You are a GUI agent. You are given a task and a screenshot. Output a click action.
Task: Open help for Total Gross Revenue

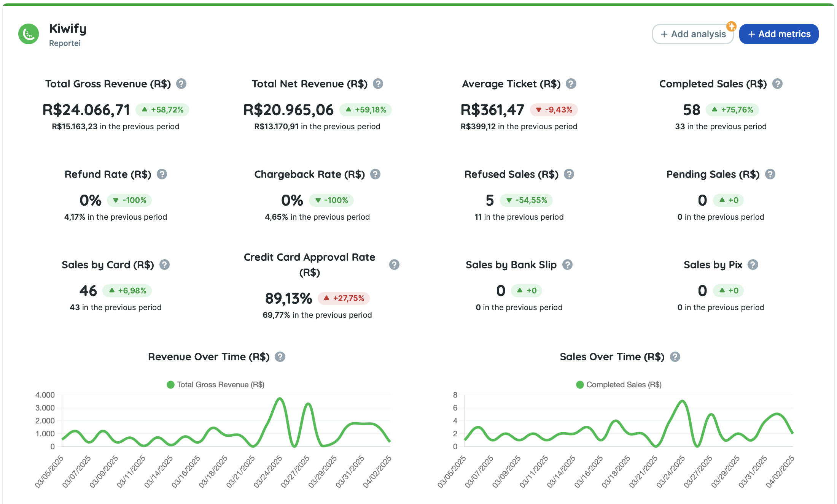pyautogui.click(x=181, y=84)
